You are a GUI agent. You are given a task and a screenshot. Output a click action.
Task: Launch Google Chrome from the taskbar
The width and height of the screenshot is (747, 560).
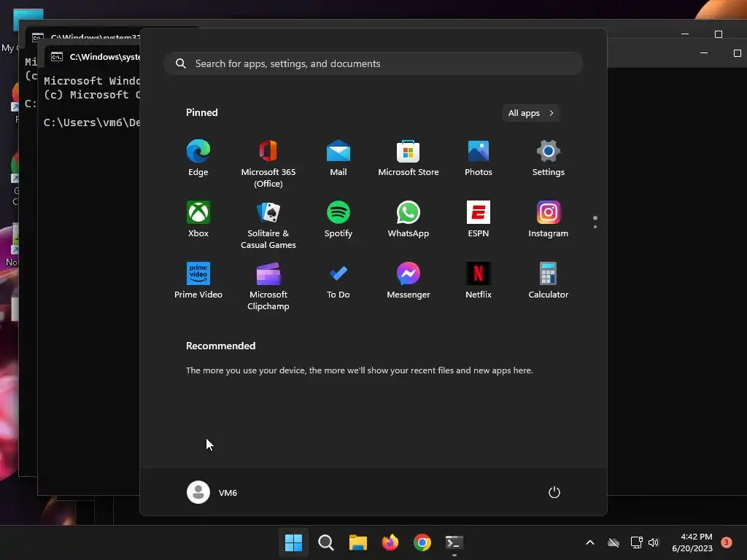click(x=422, y=542)
